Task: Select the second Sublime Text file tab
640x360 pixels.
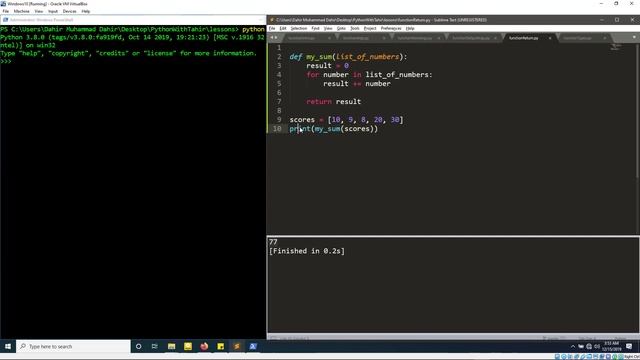Action: pos(356,38)
